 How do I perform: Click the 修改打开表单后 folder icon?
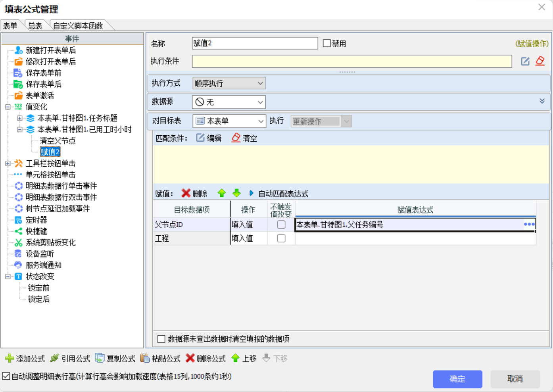point(18,61)
